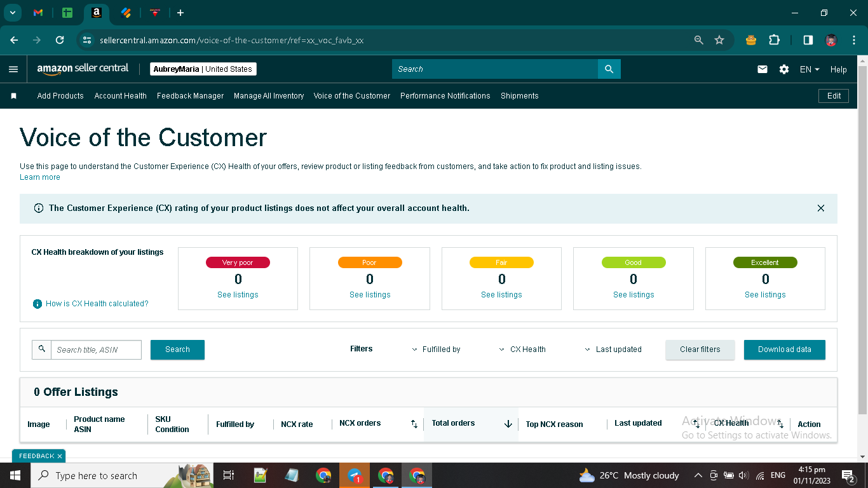The image size is (868, 488).
Task: Click the header search magnifier button
Action: [x=609, y=69]
